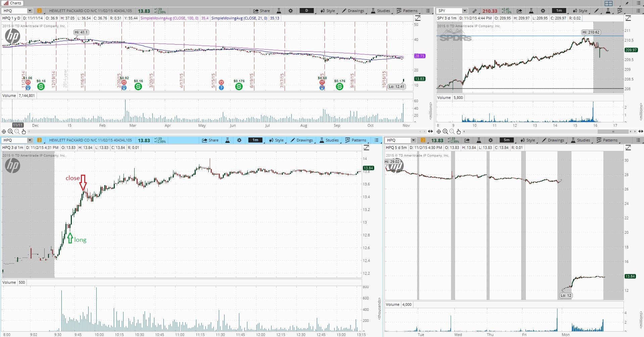Open Patterns menu in the HPQ 5m chart
The height and width of the screenshot is (337, 644).
(607, 140)
